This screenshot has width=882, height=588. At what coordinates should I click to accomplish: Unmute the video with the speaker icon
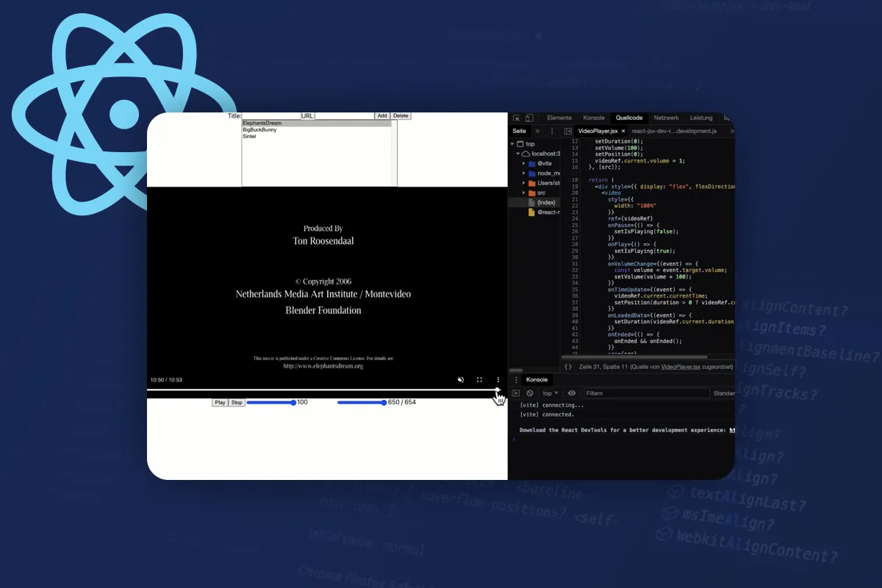tap(461, 380)
